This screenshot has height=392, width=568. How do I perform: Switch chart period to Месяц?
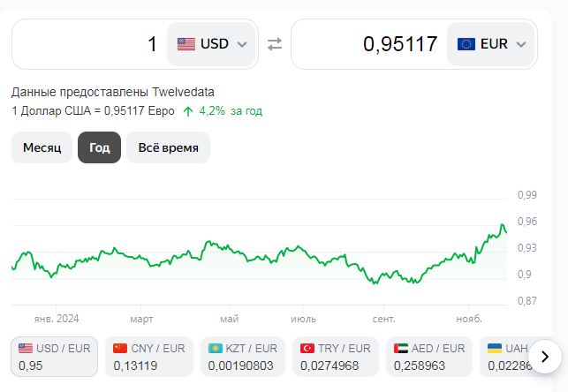coord(42,147)
